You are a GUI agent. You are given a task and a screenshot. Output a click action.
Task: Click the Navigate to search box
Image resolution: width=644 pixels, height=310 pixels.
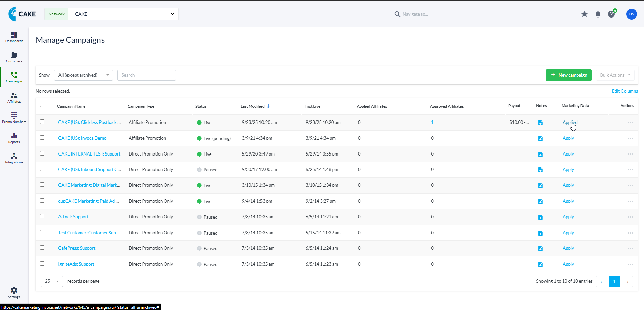(415, 14)
